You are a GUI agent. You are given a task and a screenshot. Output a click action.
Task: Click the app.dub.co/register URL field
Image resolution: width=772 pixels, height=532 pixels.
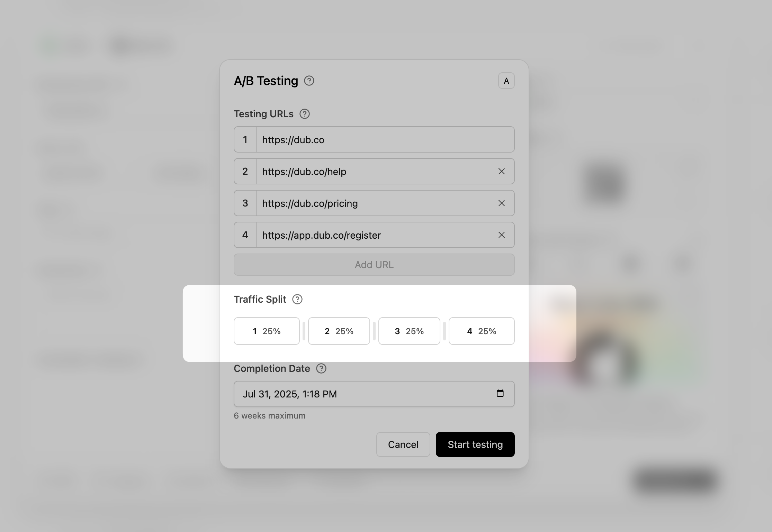[374, 235]
